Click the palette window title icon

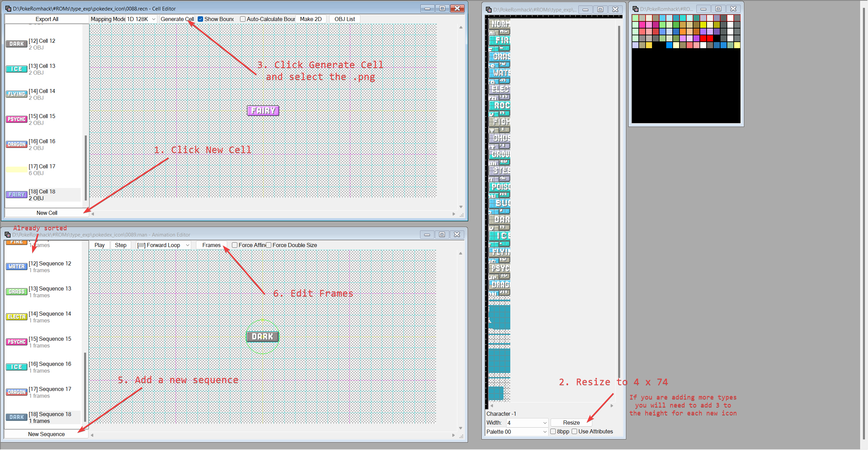coord(635,9)
